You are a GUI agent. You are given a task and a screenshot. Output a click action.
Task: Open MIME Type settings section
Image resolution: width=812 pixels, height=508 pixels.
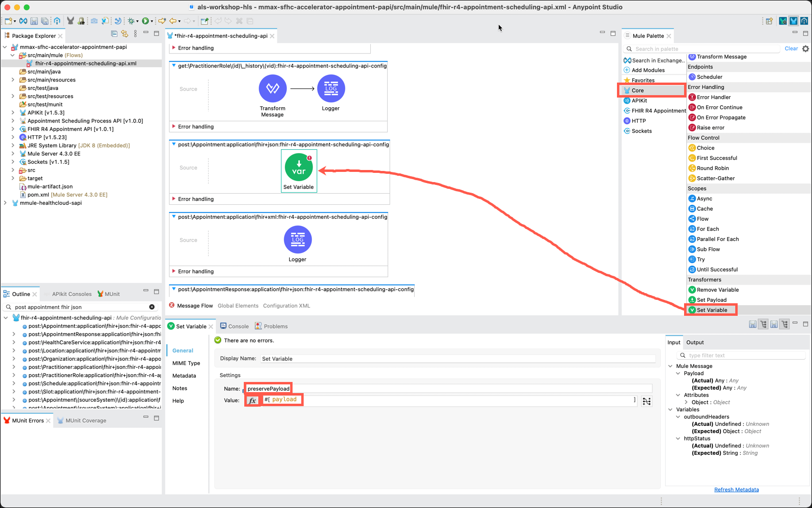tap(186, 363)
